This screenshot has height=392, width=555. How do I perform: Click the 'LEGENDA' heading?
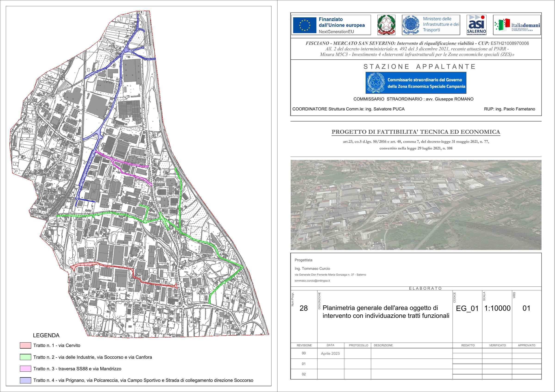click(x=46, y=335)
